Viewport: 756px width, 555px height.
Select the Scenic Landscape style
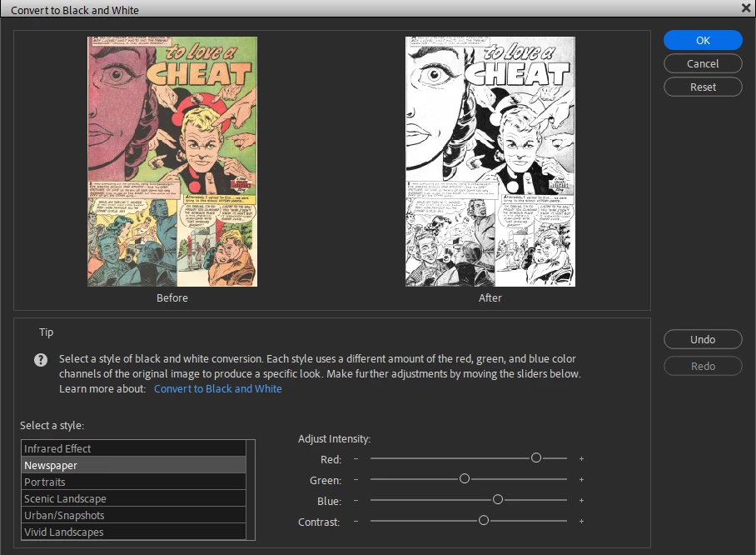(133, 498)
